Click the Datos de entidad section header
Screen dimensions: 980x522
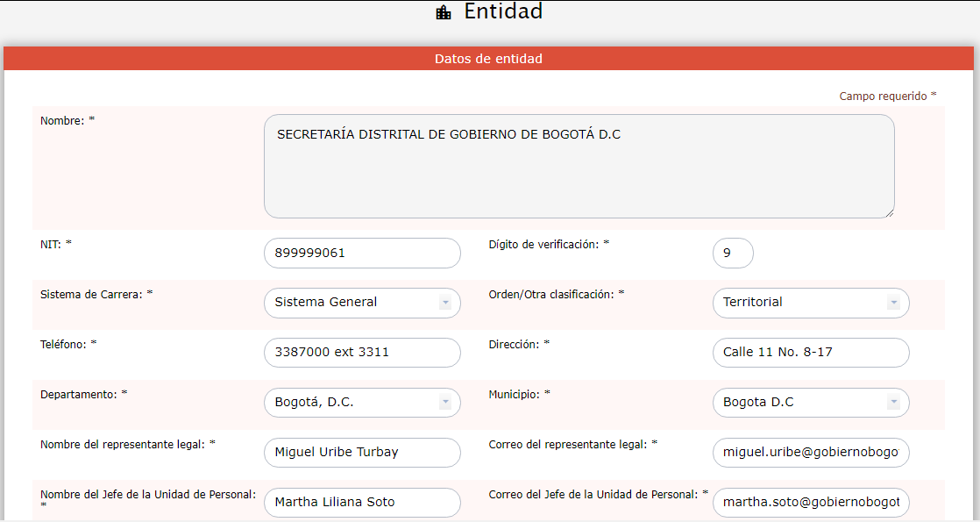[x=488, y=59]
